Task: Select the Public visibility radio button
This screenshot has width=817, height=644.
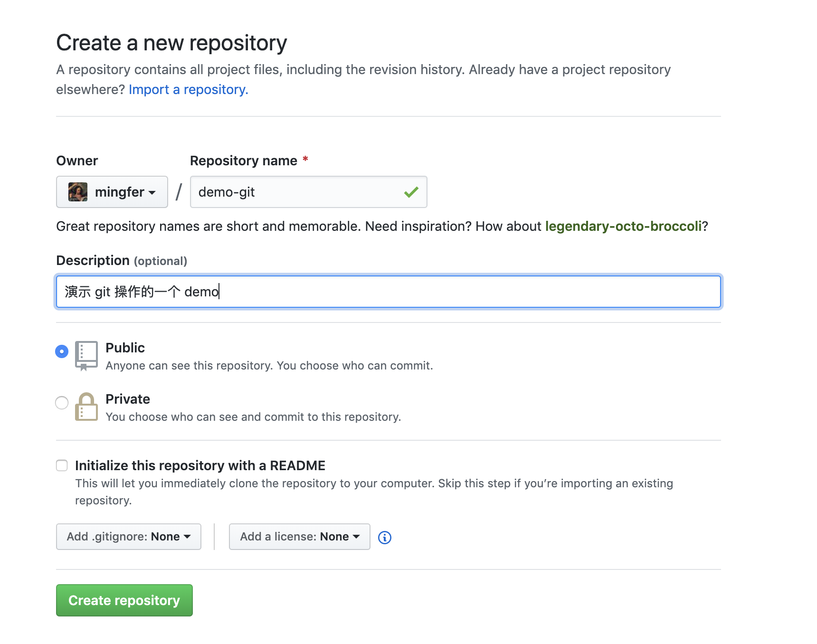Action: coord(62,351)
